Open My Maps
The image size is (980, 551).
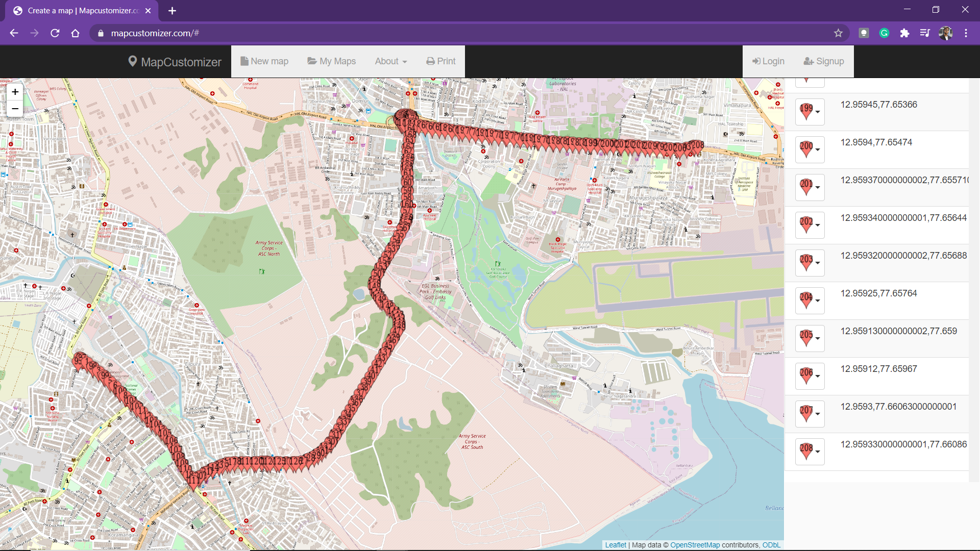(x=332, y=61)
